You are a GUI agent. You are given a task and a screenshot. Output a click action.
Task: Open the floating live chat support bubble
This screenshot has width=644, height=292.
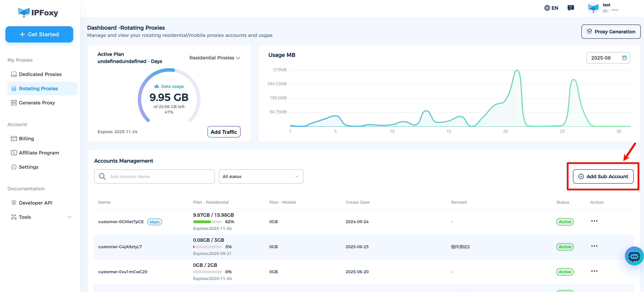point(634,256)
